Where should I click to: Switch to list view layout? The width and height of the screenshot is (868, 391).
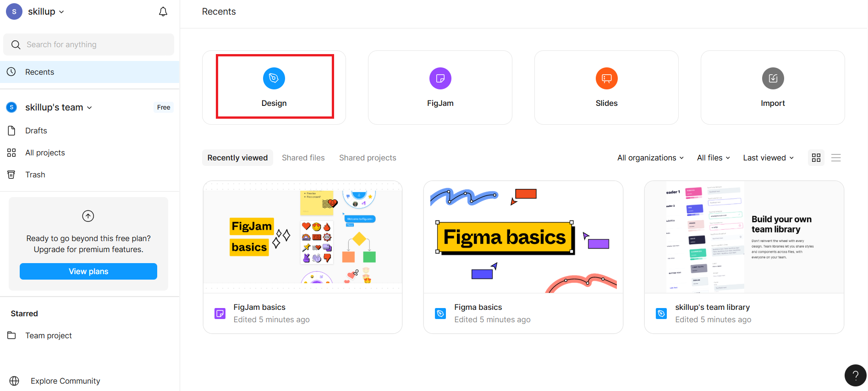click(836, 158)
